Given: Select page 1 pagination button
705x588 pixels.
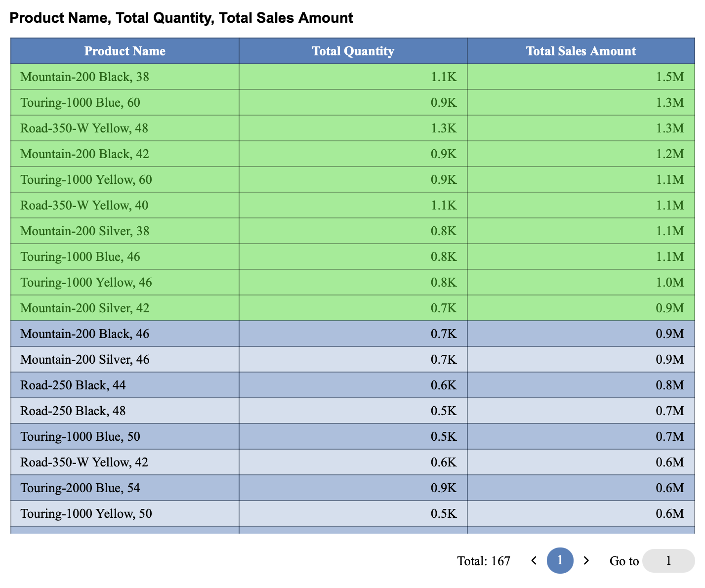Looking at the screenshot, I should 560,560.
